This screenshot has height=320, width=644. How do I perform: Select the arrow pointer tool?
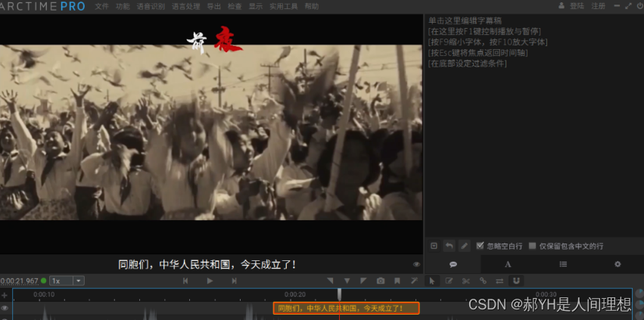(x=431, y=281)
